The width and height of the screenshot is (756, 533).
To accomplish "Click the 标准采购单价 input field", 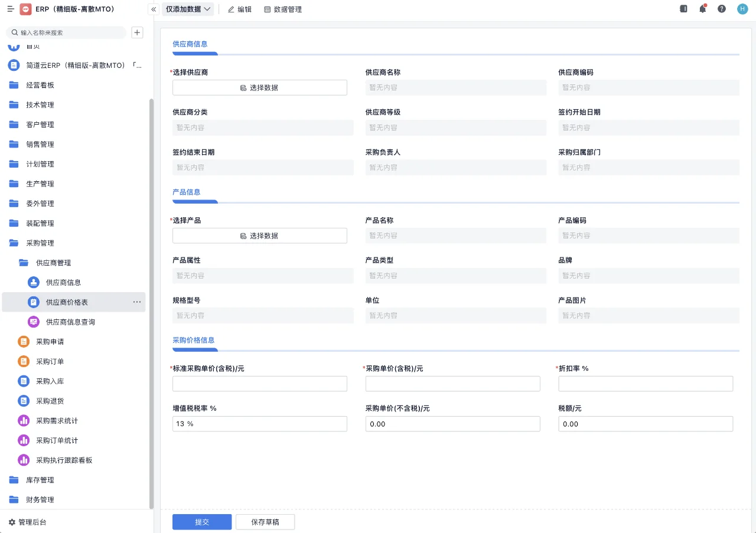I will pos(260,383).
